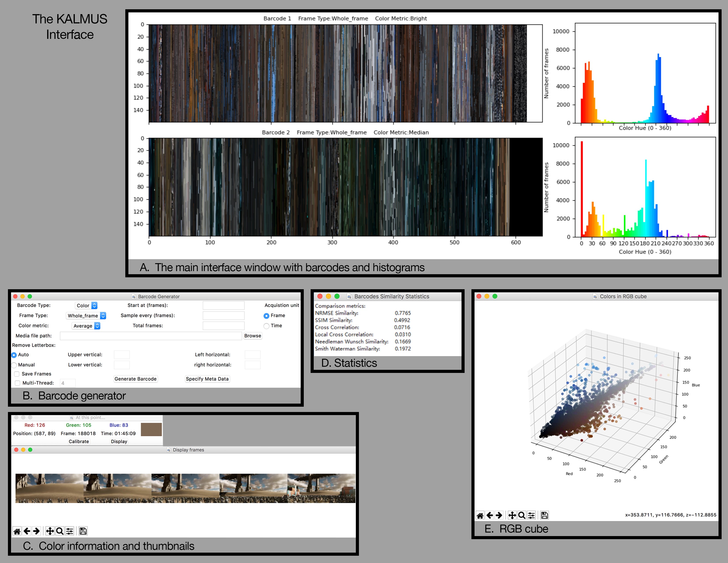728x563 pixels.
Task: Click Save figure icon in RGB cube toolbar
Action: coord(544,515)
